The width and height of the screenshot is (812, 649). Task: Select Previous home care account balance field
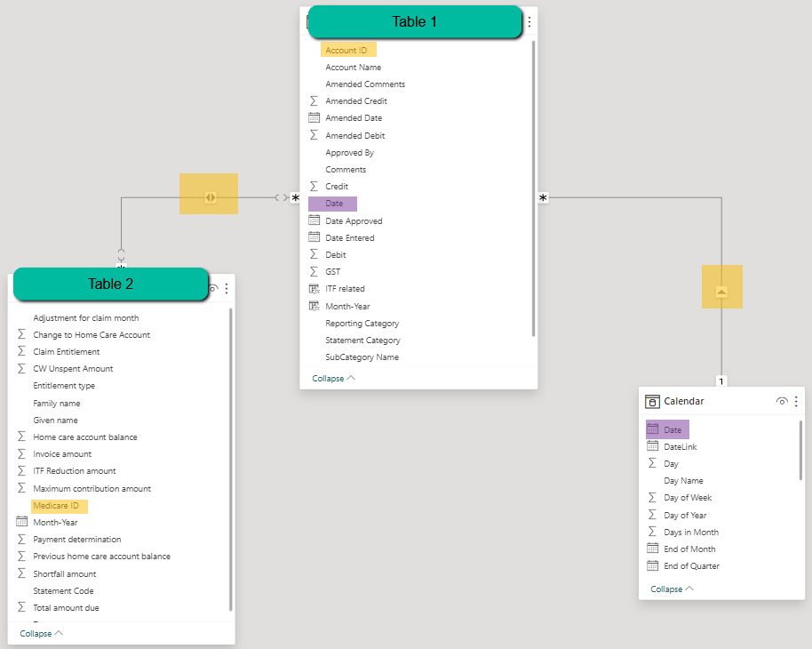pos(101,557)
